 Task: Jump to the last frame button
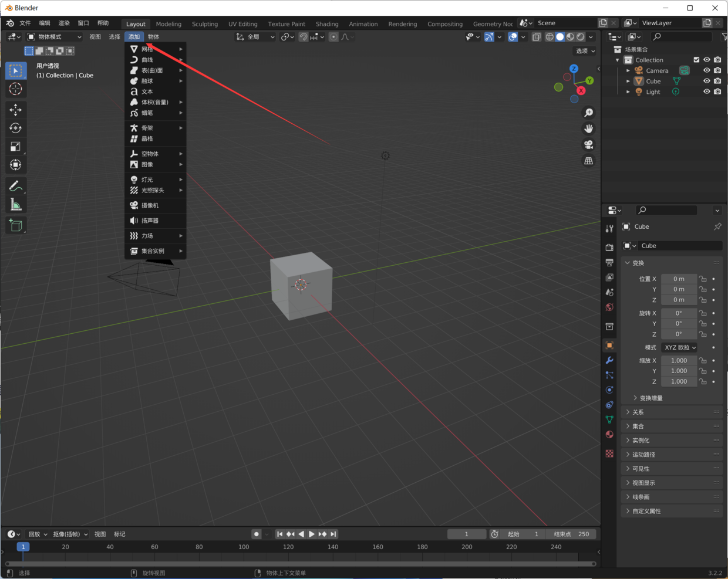(x=333, y=534)
